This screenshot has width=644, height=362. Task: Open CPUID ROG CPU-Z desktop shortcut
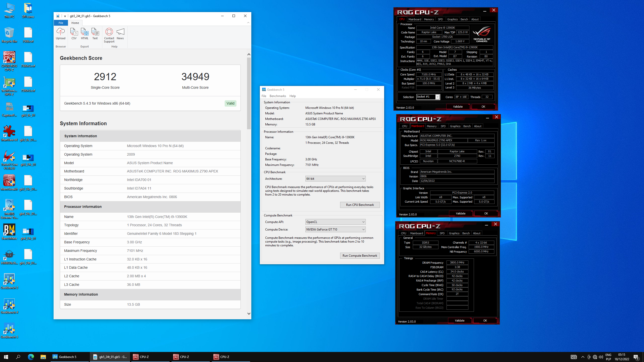coord(9,61)
